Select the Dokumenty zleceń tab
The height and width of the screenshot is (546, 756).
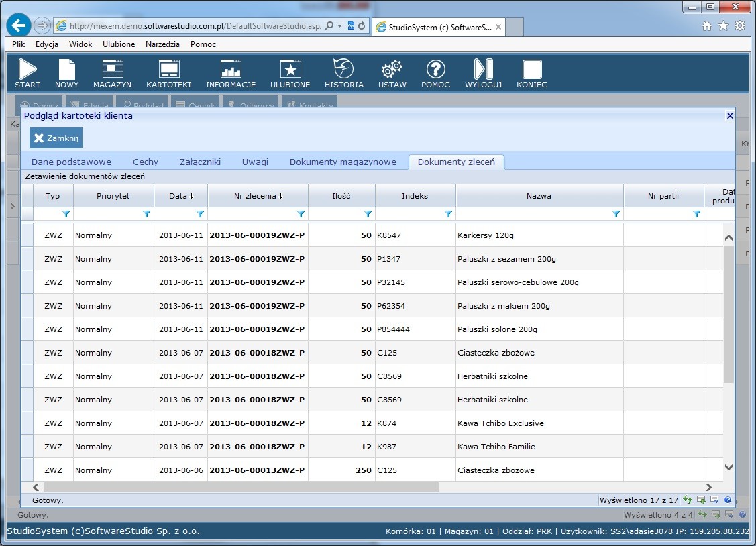[456, 162]
